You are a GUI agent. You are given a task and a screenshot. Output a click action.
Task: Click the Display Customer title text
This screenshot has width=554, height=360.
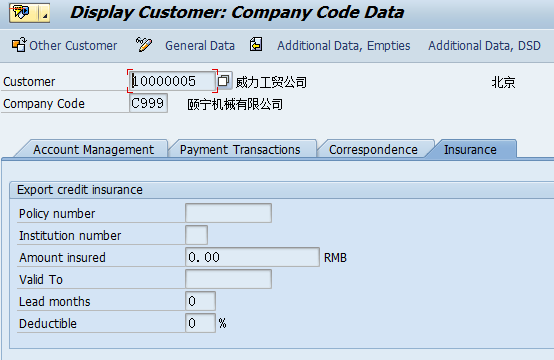[x=237, y=13]
